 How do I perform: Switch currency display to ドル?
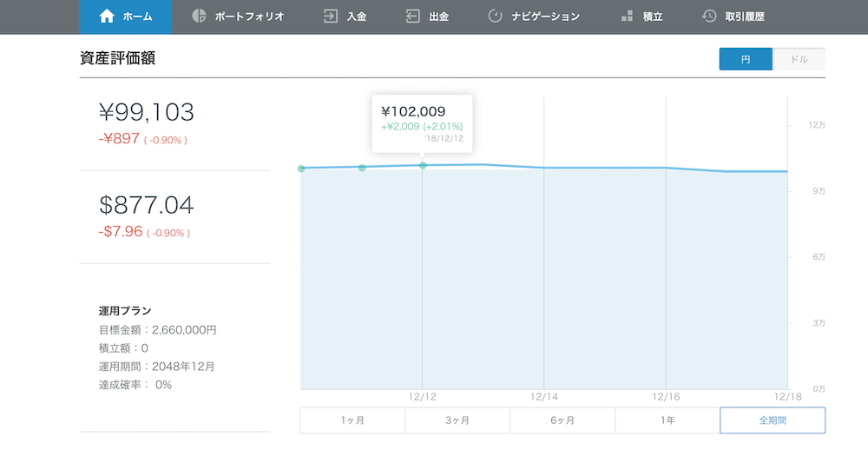click(799, 59)
